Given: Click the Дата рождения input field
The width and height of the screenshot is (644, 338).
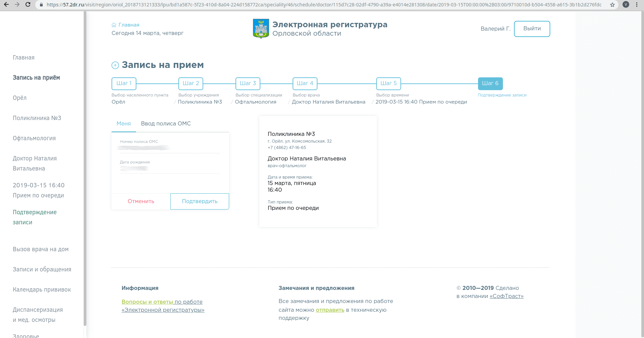Looking at the screenshot, I should pyautogui.click(x=170, y=168).
